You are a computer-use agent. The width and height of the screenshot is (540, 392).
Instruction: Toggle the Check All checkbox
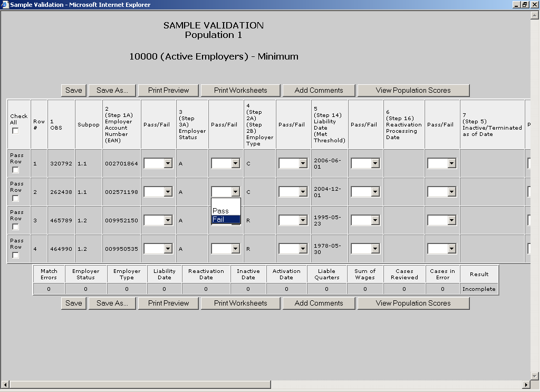[15, 131]
